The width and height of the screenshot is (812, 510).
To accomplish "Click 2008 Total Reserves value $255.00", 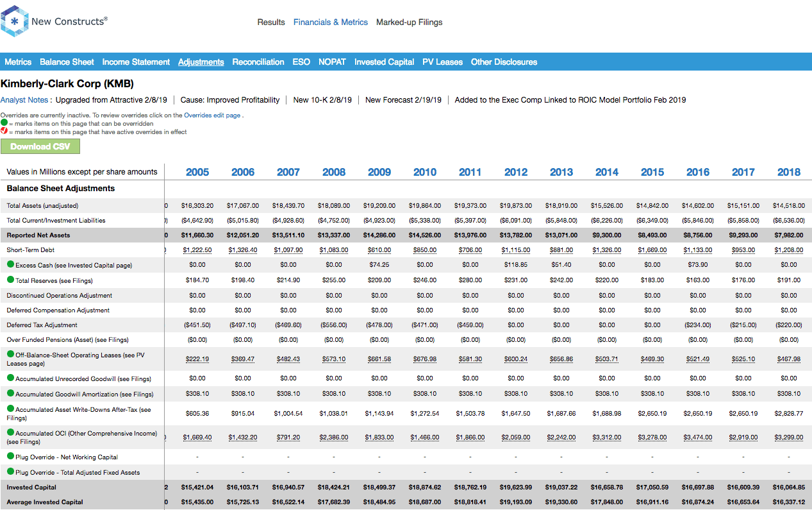I will coord(334,280).
